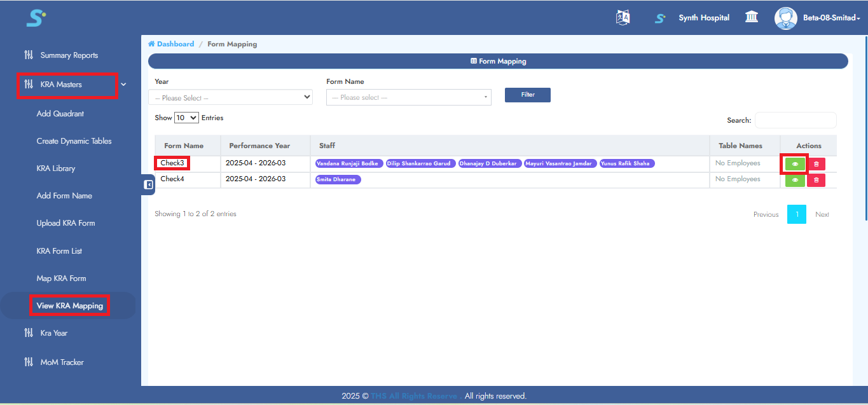Screen dimensions: 868x405
Task: View the Check3 mapping with eye button
Action: click(795, 164)
